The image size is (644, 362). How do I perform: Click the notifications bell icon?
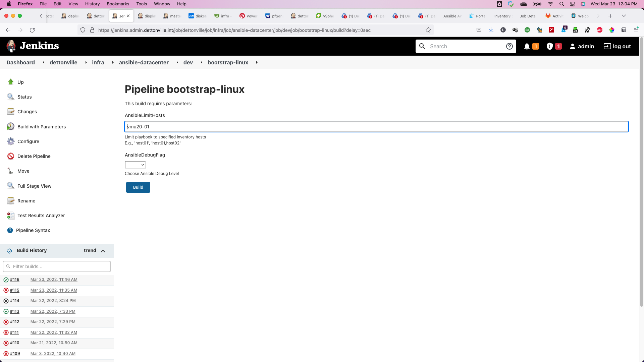pyautogui.click(x=527, y=47)
